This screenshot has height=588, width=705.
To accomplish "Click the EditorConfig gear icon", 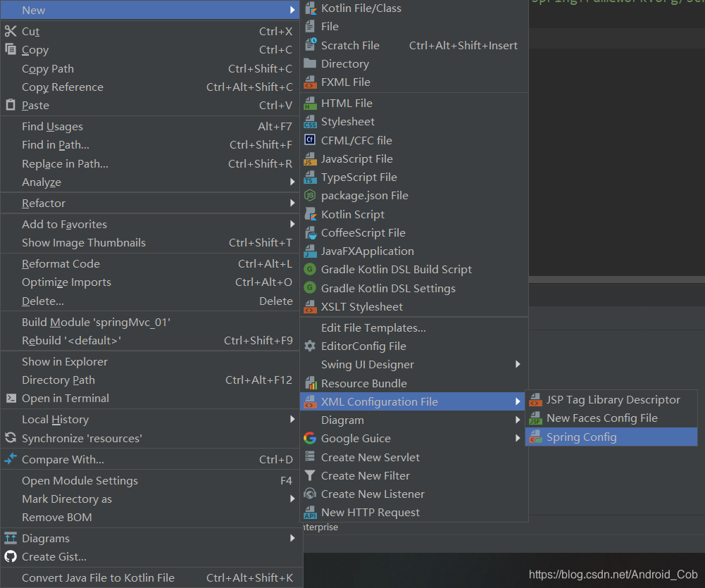I will (x=310, y=346).
